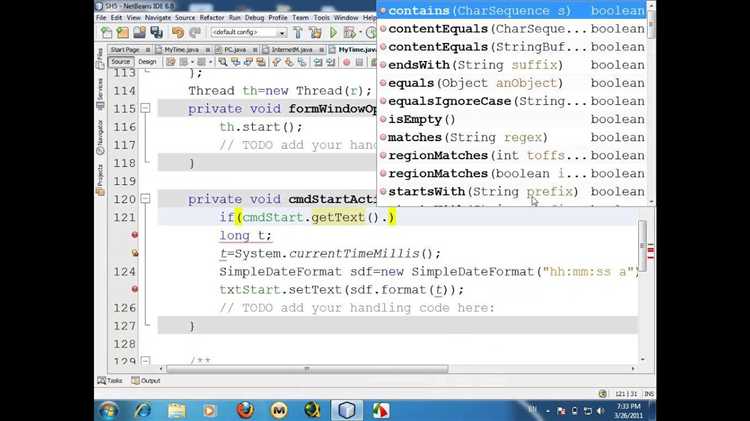Screen dimensions: 750x421
Task: Open the File menu
Action: (101, 18)
